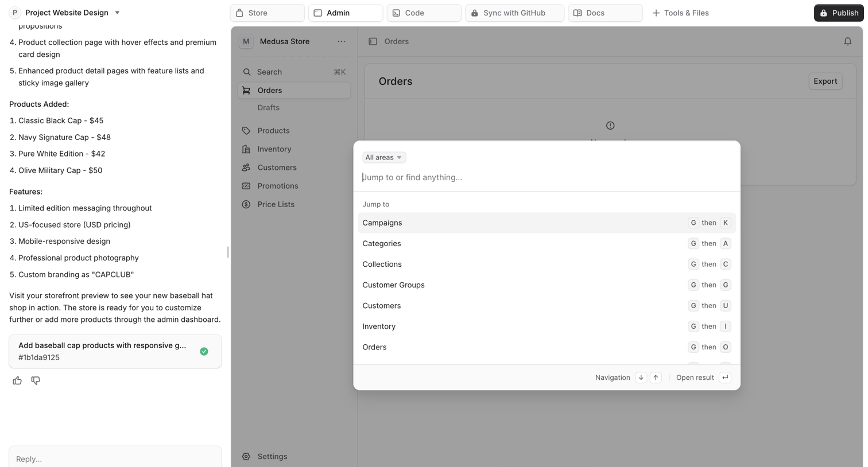Select Inventory in the Jump to list
This screenshot has width=868, height=467.
point(547,326)
